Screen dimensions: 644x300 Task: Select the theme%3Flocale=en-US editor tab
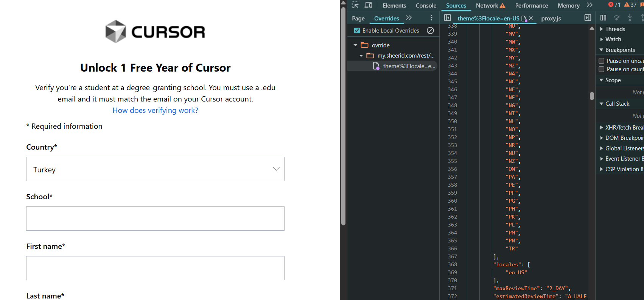pyautogui.click(x=488, y=19)
